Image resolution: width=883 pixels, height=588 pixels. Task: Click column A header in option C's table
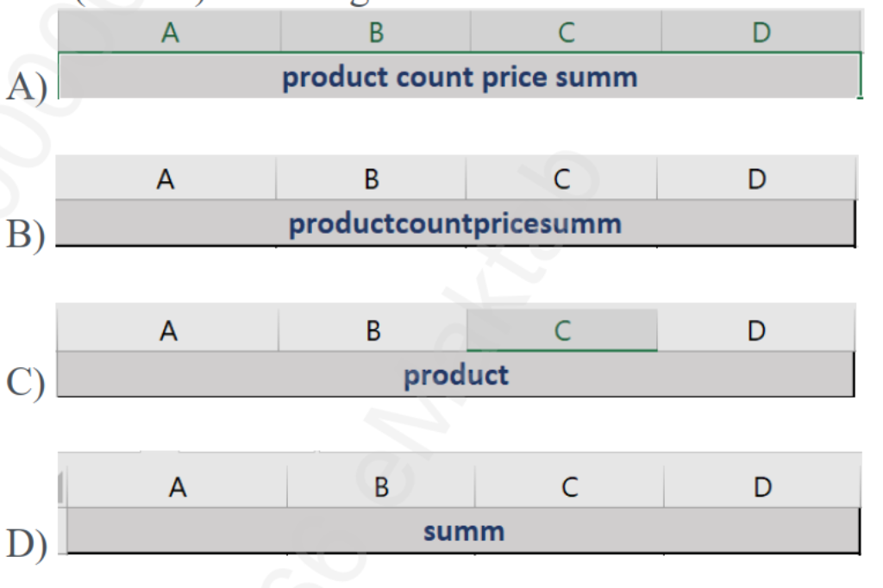click(168, 332)
